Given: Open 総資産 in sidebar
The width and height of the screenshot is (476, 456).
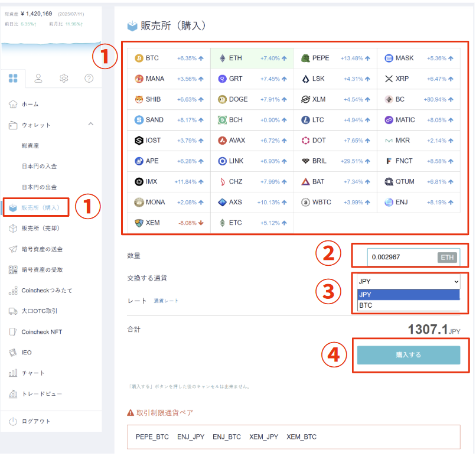Looking at the screenshot, I should (30, 146).
